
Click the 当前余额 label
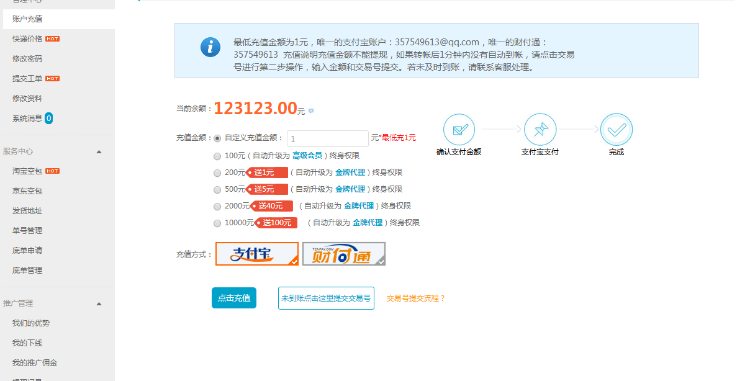point(194,109)
